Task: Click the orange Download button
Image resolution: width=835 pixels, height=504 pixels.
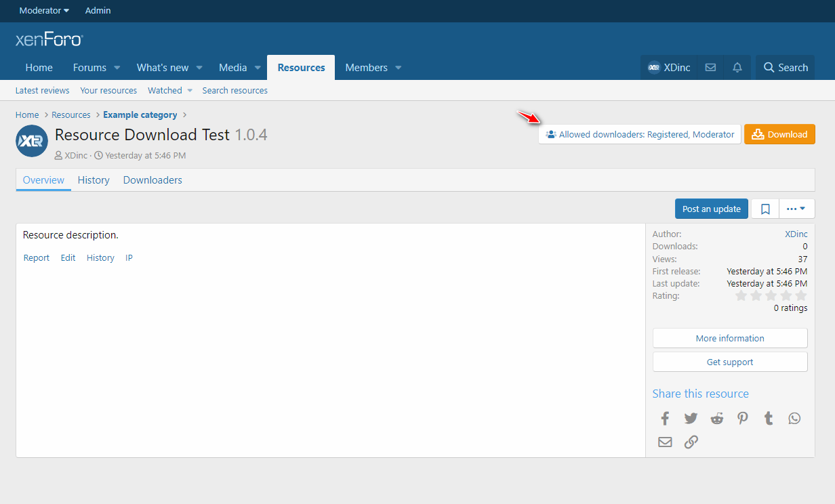Action: (x=779, y=134)
